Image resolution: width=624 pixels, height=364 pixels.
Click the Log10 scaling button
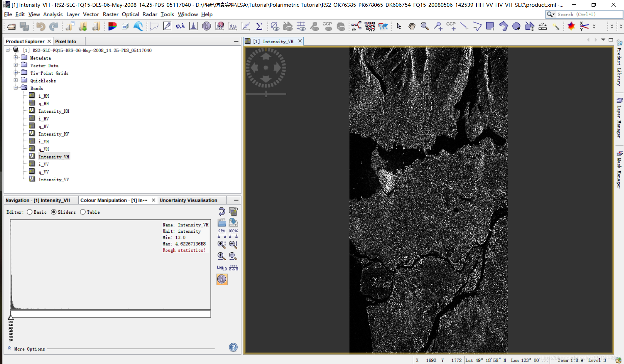point(222,268)
